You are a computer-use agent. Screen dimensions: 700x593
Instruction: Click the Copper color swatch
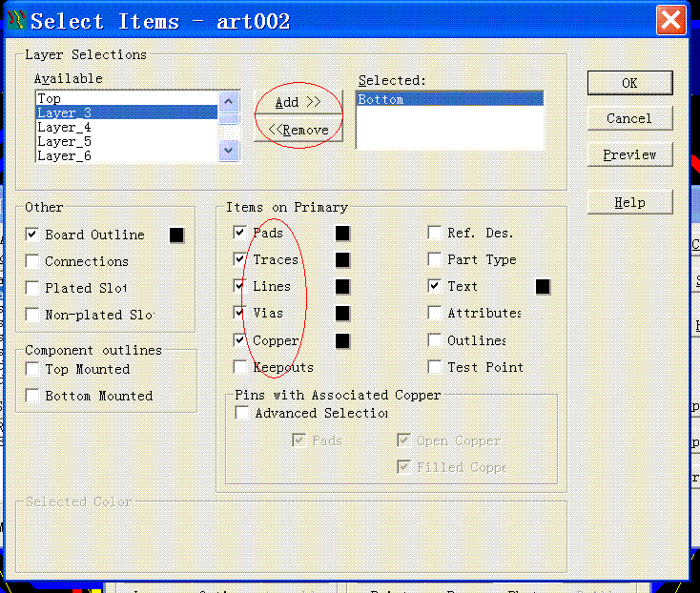342,341
